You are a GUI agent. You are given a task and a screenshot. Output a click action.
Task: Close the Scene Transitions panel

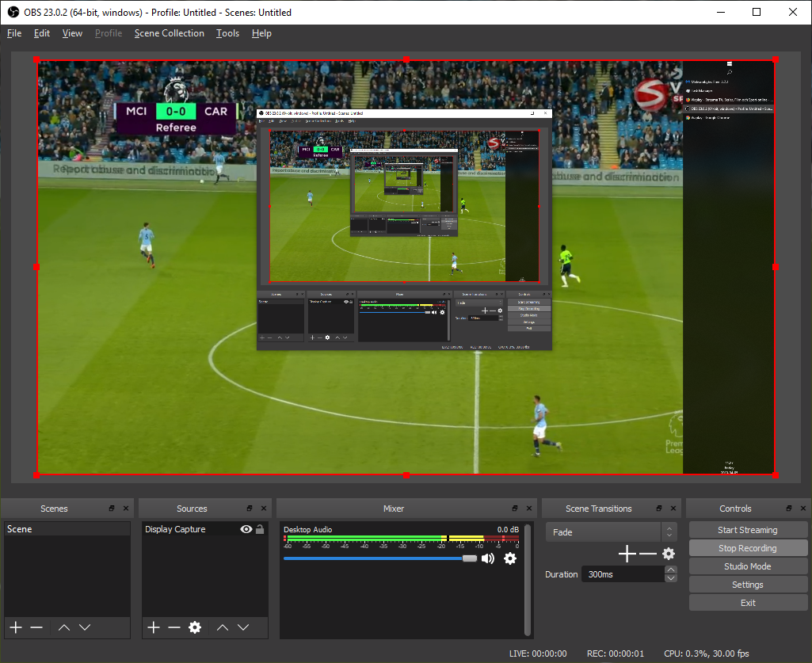(673, 508)
